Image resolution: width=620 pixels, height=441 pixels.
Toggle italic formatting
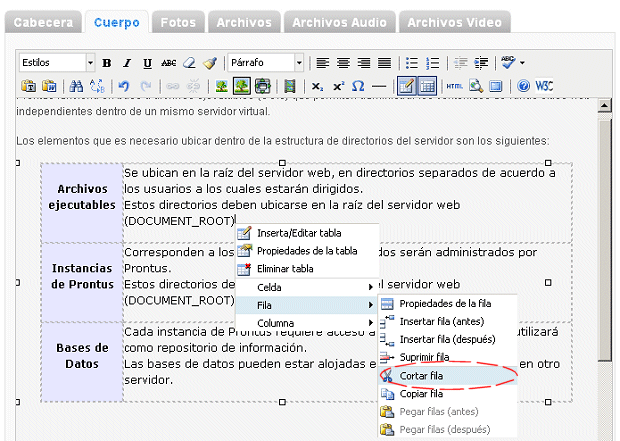coord(127,63)
